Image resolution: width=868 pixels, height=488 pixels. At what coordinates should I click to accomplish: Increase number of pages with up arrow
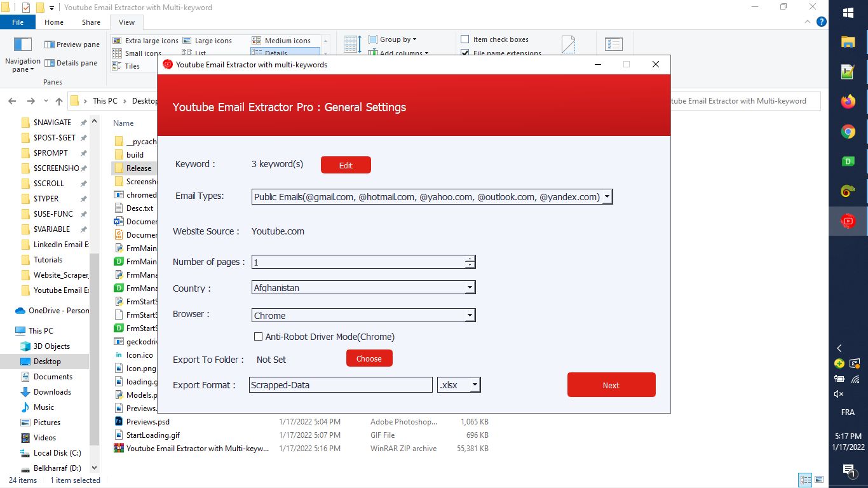(x=470, y=259)
